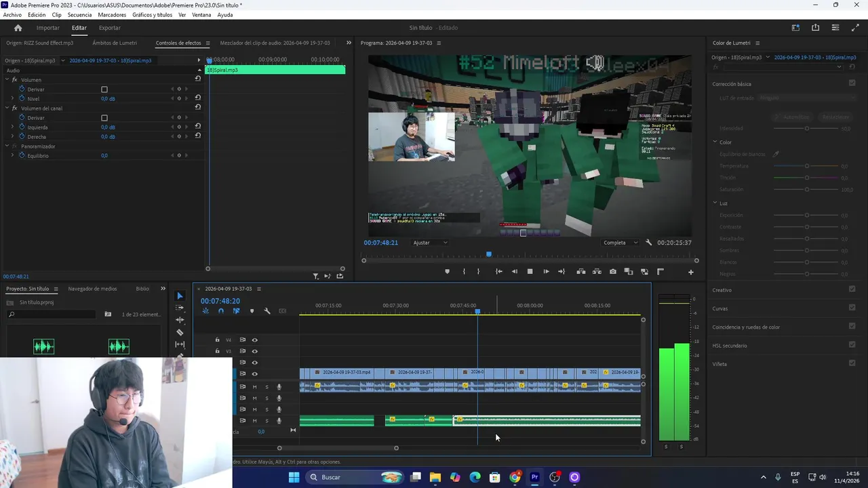Toggle Corrección básica enable checkbox
The height and width of the screenshot is (488, 868).
[852, 83]
